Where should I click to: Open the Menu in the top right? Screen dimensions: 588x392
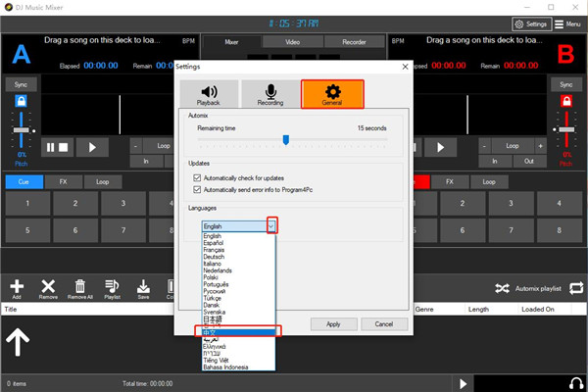click(x=566, y=24)
